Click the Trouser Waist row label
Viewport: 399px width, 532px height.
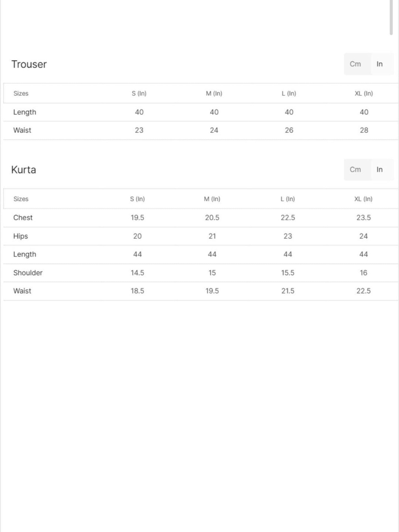click(x=22, y=130)
